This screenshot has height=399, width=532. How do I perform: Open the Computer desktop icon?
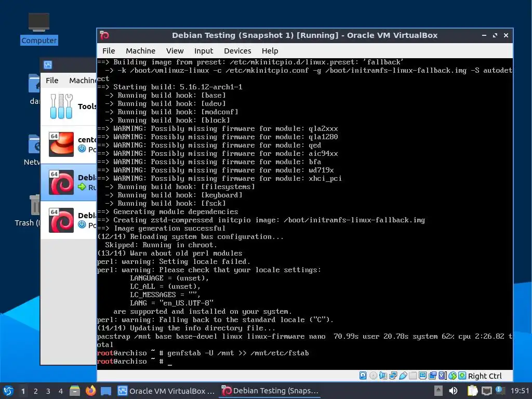pos(38,29)
